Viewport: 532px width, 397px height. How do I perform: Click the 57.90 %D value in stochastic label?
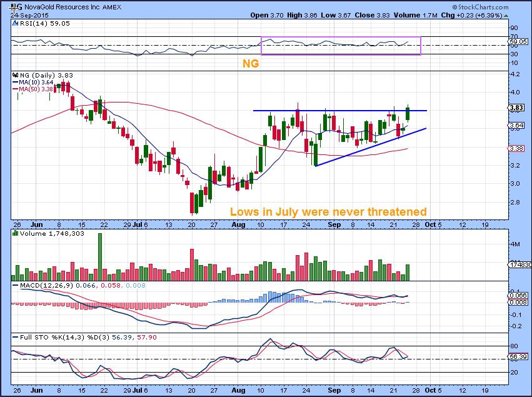click(146, 337)
